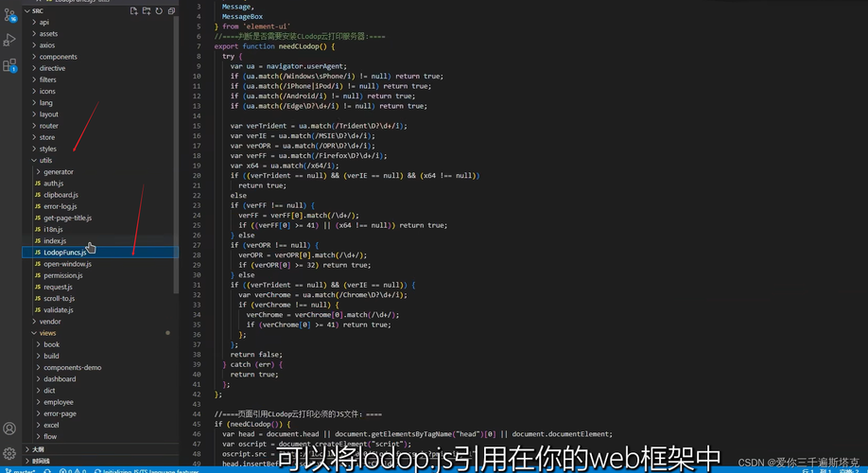Expand the lang folder

pyautogui.click(x=100, y=103)
